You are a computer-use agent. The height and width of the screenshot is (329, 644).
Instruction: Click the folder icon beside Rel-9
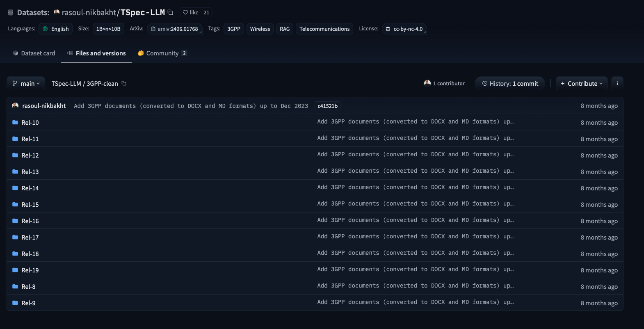[15, 303]
